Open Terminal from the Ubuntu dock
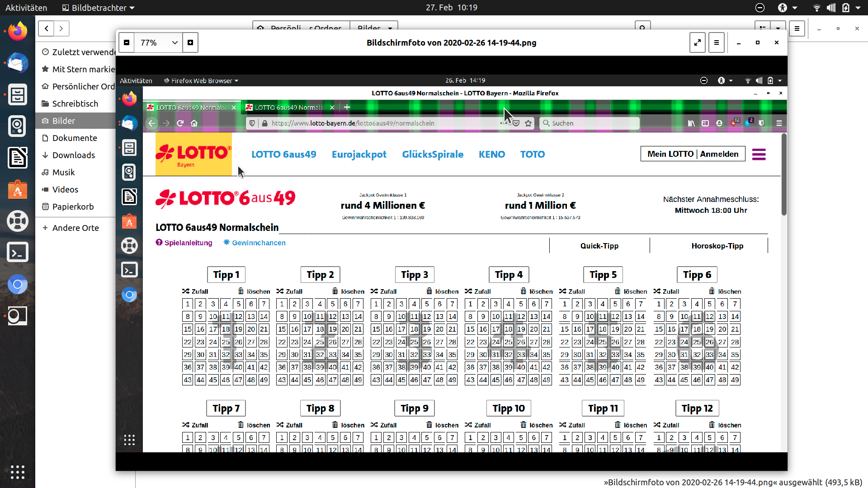 18,253
